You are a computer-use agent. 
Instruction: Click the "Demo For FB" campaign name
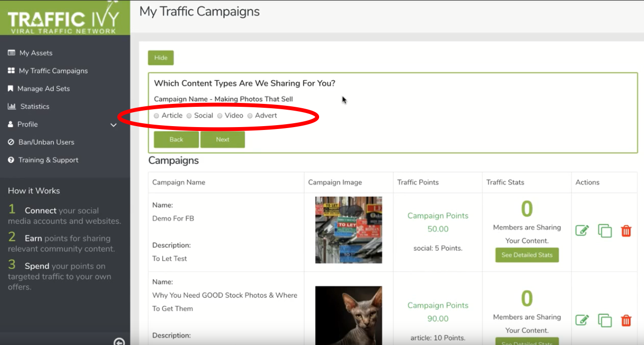pyautogui.click(x=173, y=218)
